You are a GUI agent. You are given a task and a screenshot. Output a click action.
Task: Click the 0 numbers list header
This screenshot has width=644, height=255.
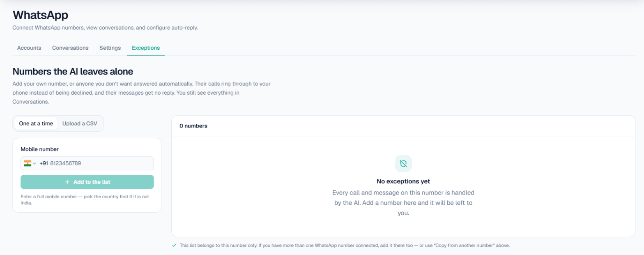tap(193, 126)
